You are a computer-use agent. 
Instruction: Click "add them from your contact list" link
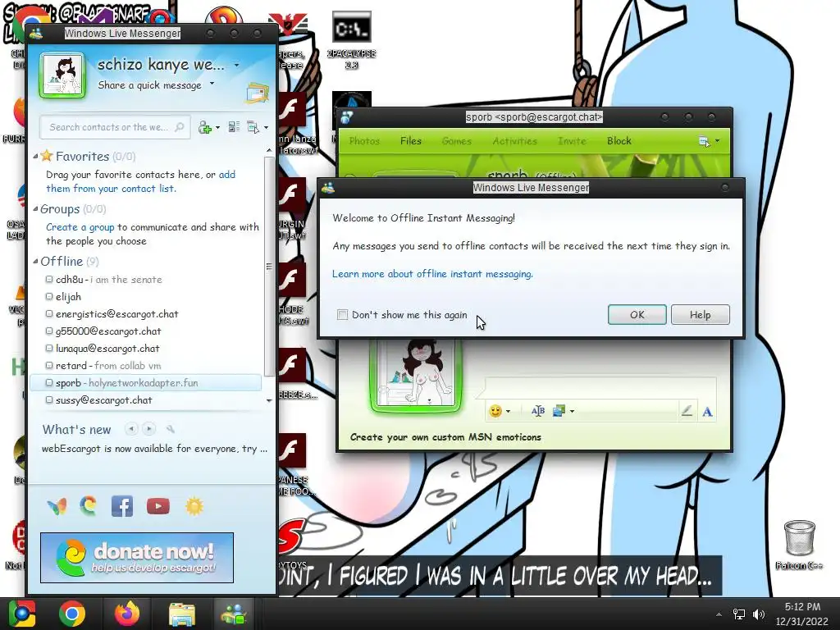pyautogui.click(x=140, y=181)
